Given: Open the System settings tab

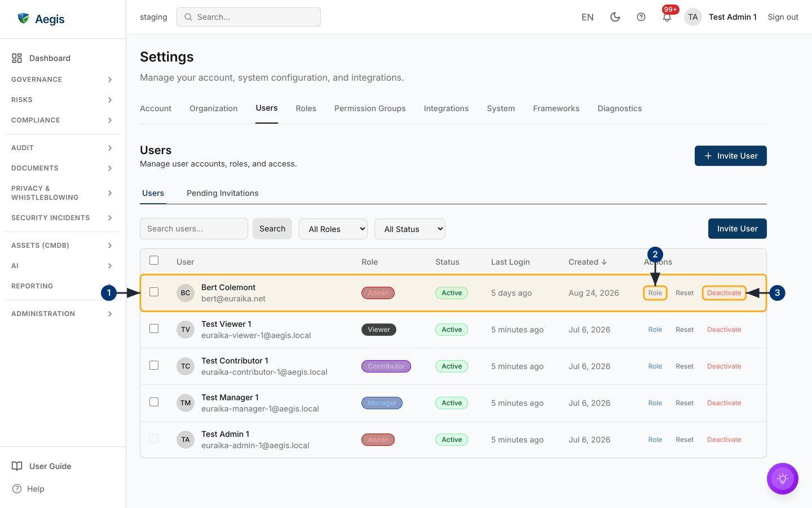Looking at the screenshot, I should coord(501,108).
